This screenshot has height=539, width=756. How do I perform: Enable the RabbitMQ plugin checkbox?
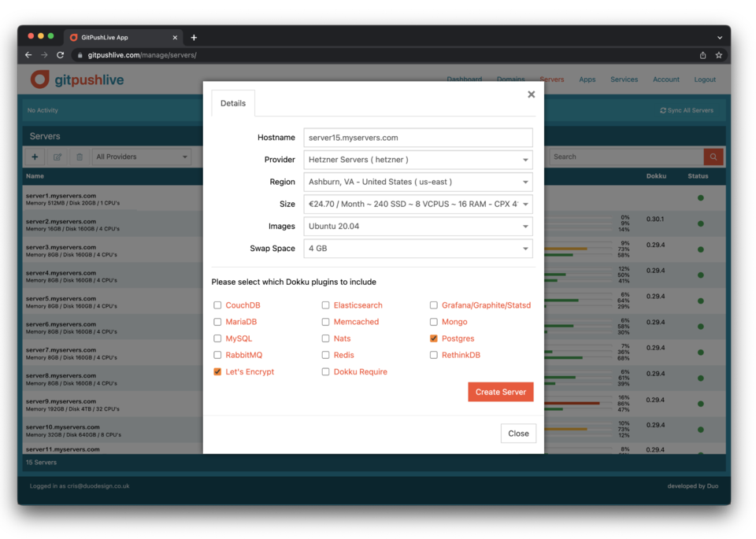tap(217, 355)
